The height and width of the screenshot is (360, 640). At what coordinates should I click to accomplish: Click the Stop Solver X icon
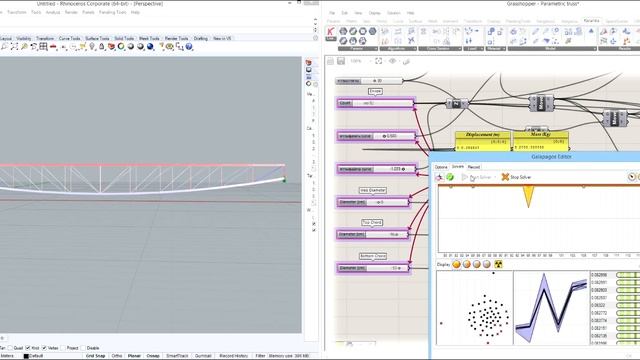point(505,177)
